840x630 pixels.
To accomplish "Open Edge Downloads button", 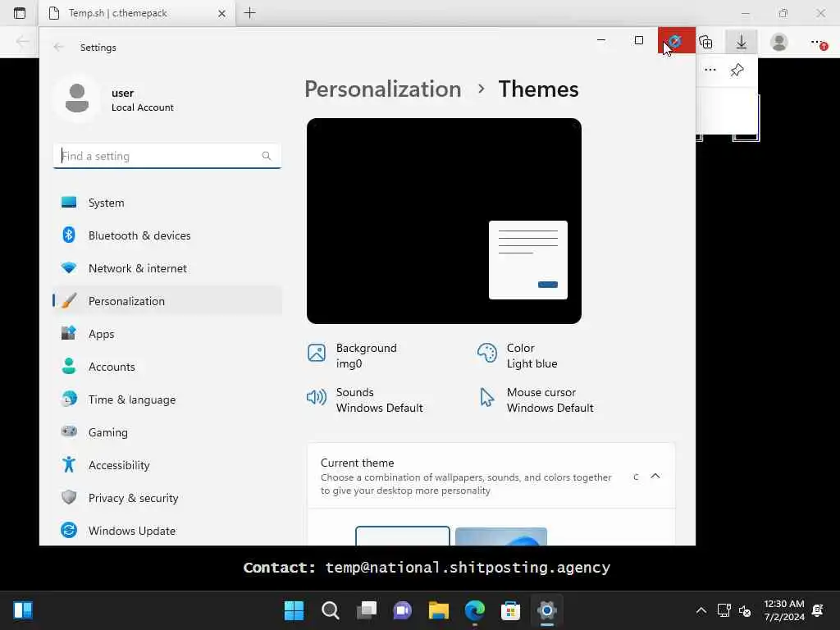I will [x=742, y=41].
